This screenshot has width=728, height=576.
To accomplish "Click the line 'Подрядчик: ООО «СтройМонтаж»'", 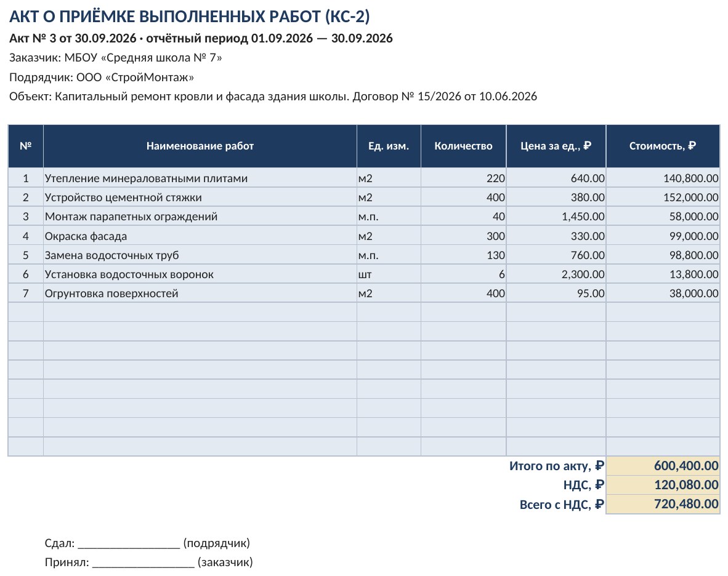I will coord(102,77).
